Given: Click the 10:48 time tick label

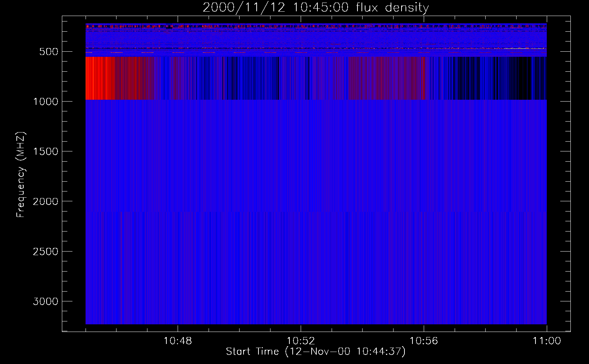Looking at the screenshot, I should tap(178, 341).
